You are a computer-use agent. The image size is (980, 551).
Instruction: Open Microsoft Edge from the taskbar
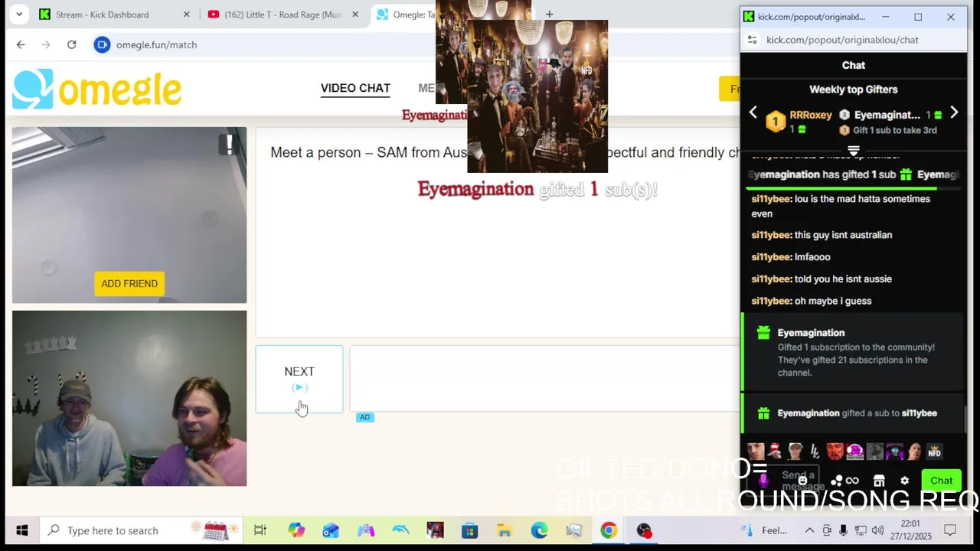pyautogui.click(x=539, y=530)
